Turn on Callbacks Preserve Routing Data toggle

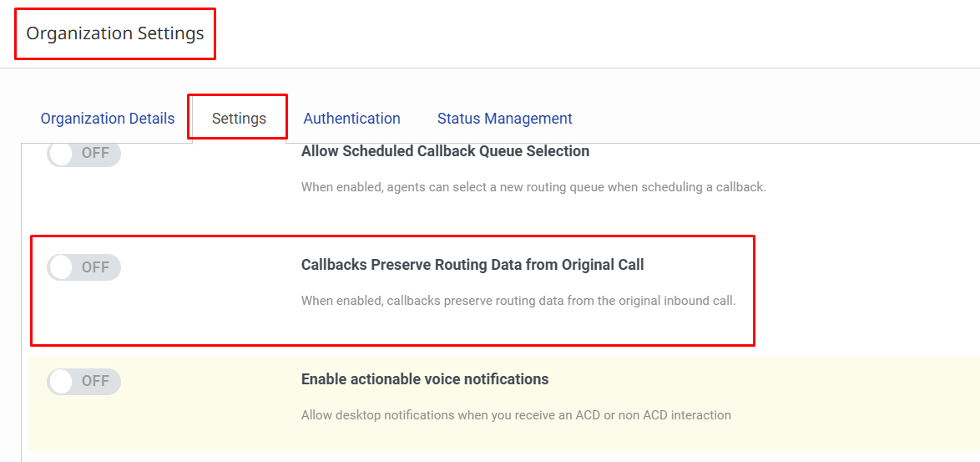point(83,267)
